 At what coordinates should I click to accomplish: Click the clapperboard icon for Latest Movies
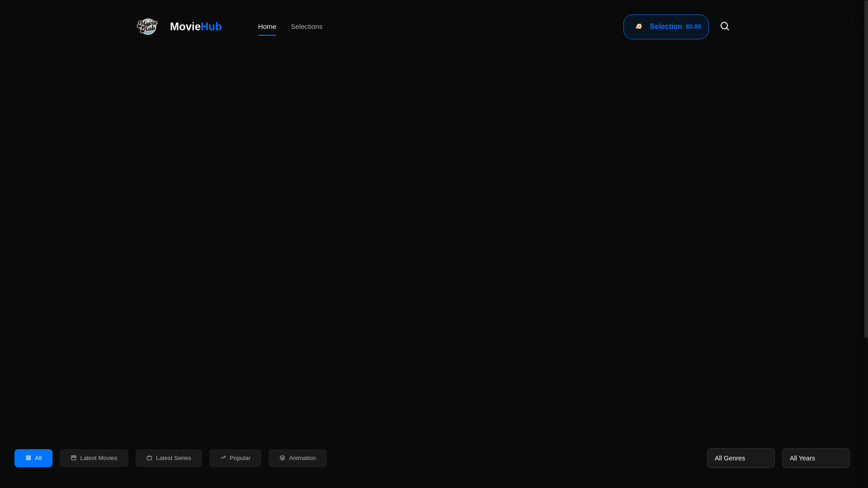(x=73, y=458)
